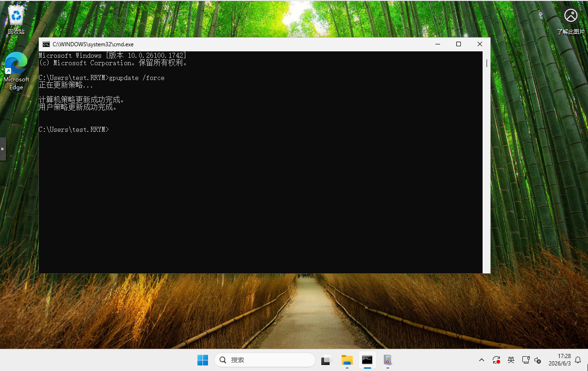Open the server-shaped app on the taskbar
The width and height of the screenshot is (588, 371).
388,360
